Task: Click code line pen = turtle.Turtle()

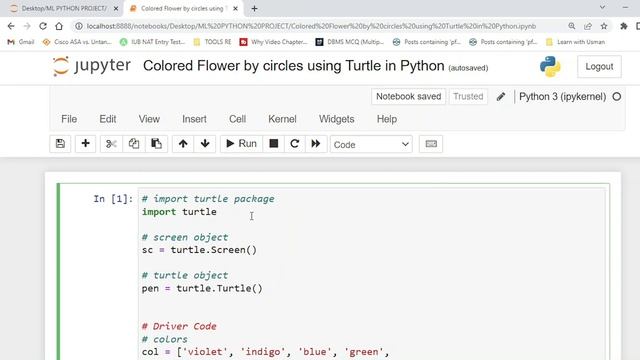Action: click(x=202, y=288)
